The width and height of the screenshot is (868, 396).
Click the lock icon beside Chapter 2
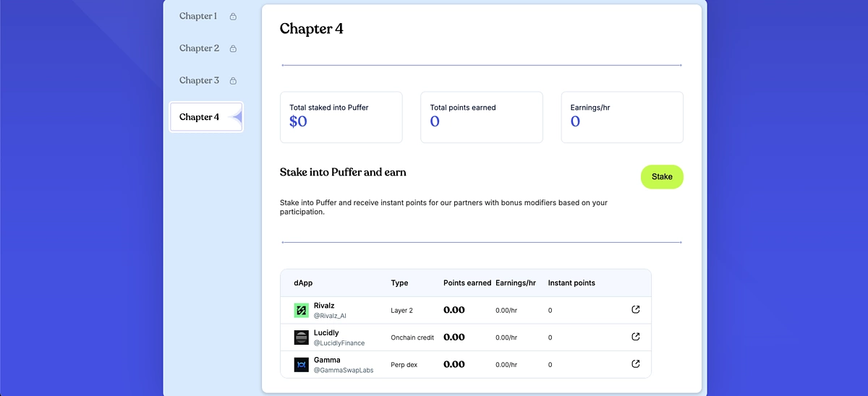[233, 49]
